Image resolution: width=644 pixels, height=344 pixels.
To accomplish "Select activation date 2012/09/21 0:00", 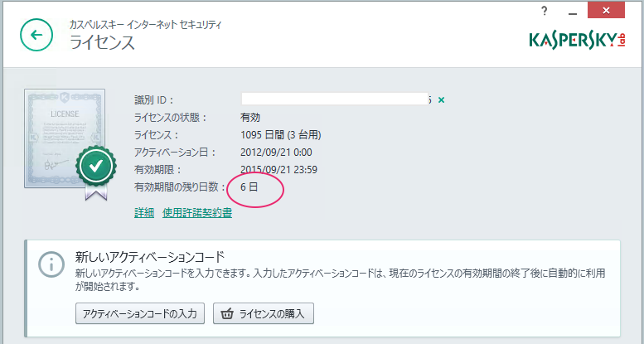I will pyautogui.click(x=276, y=153).
